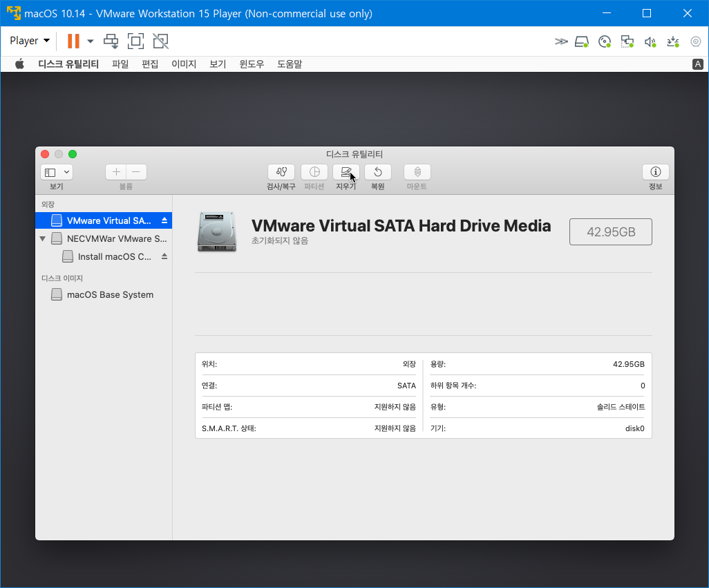
Task: Click the First Aid (검사/복구) stethoscope icon
Action: 281,172
